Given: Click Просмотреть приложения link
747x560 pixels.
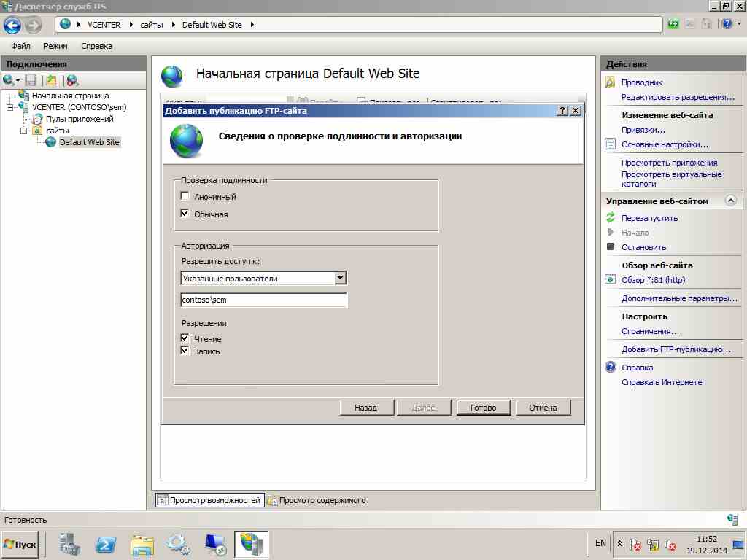Looking at the screenshot, I should click(669, 163).
